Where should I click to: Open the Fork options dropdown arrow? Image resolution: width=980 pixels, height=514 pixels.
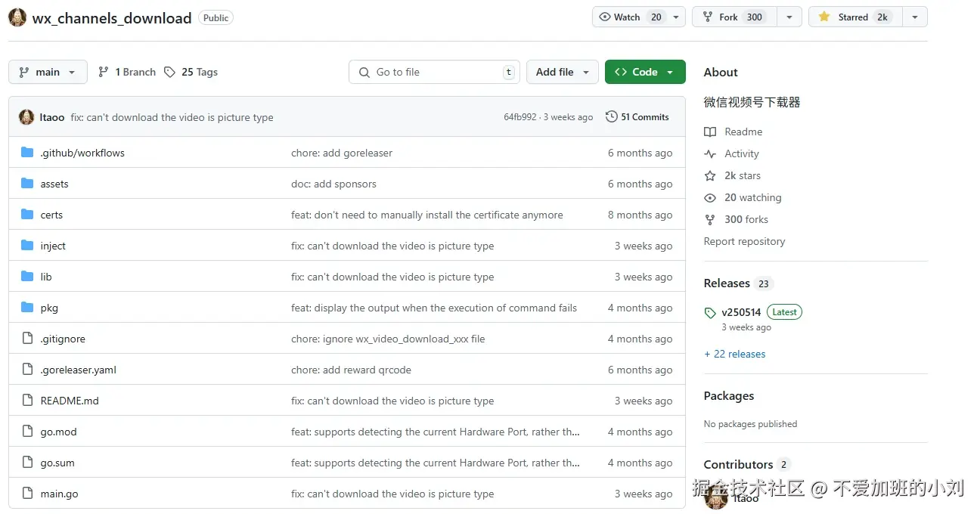[789, 17]
